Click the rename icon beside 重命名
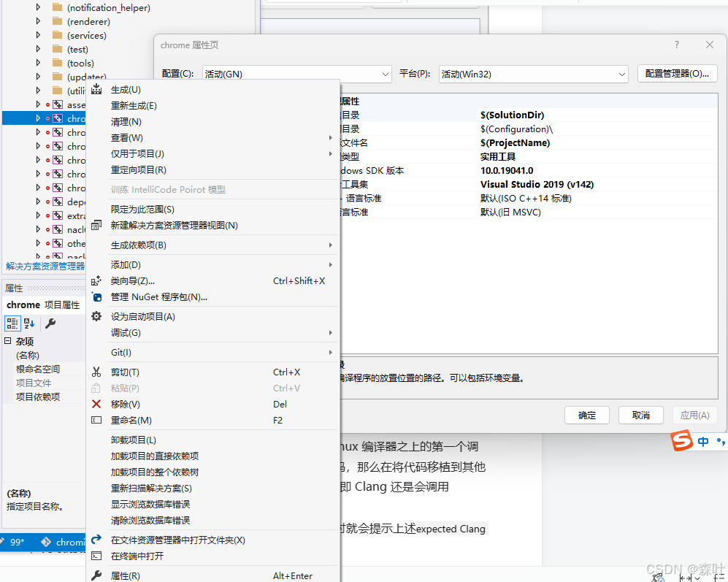 point(96,420)
